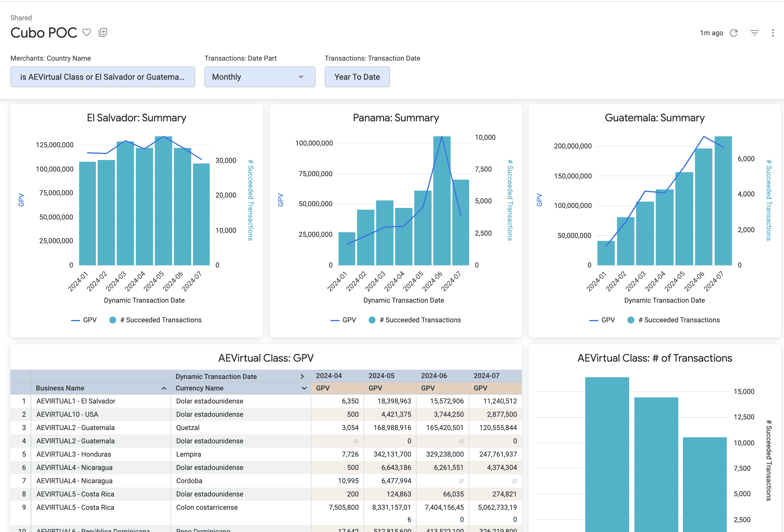The image size is (784, 532).
Task: Open the Currency Name column chevron
Action: 304,388
